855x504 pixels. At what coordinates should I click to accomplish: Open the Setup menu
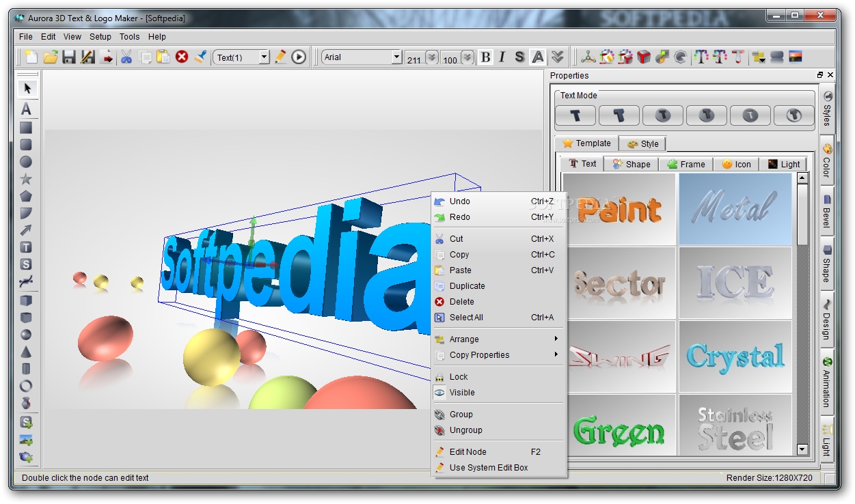100,37
